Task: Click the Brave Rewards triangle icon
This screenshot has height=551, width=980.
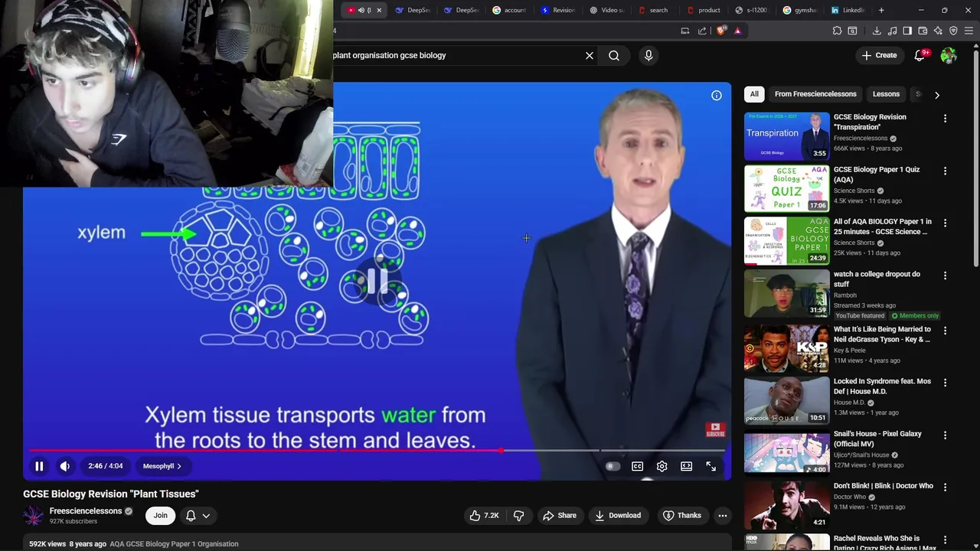Action: point(737,31)
